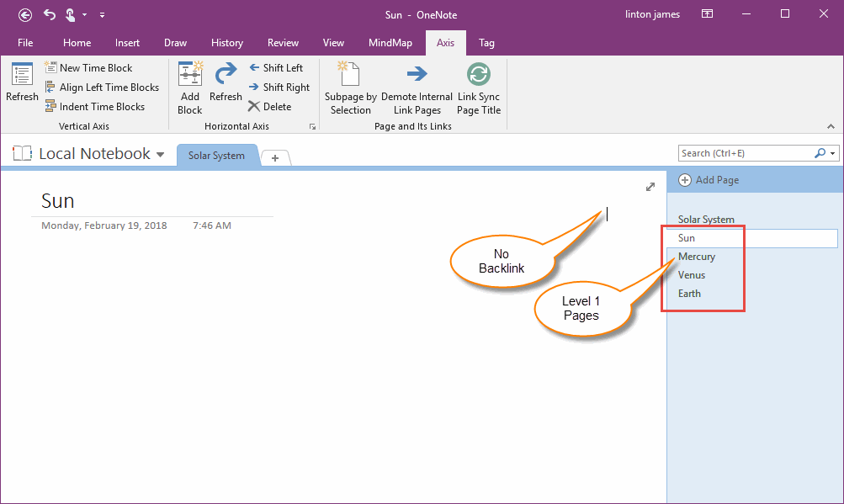844x504 pixels.
Task: Open Horizontal Axis dialog launcher
Action: (312, 126)
